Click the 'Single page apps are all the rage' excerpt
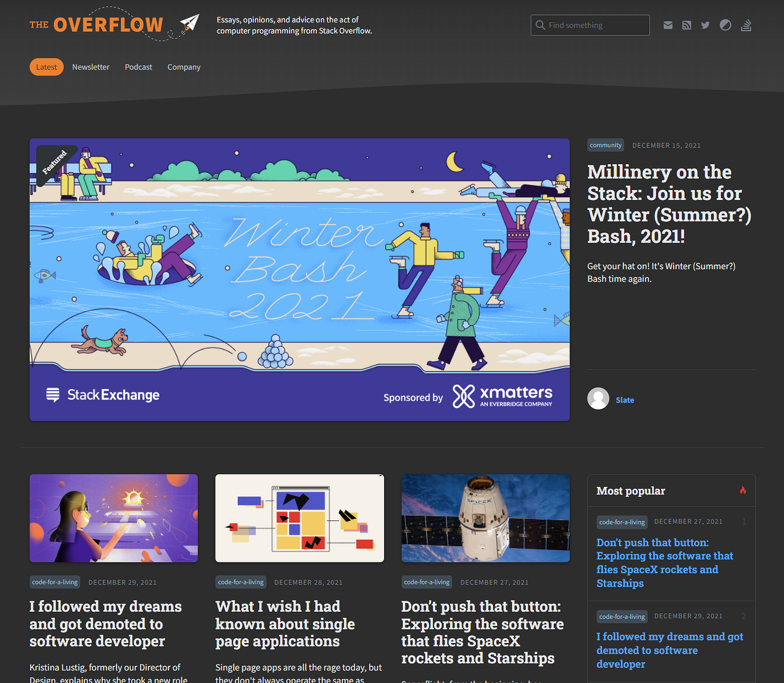Screen dimensions: 784x683 [298, 672]
